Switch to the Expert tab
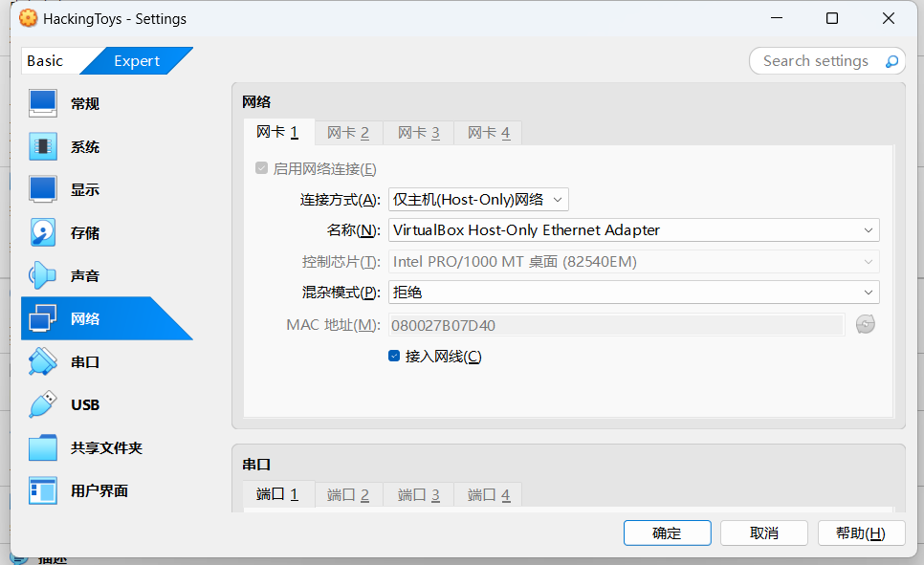The width and height of the screenshot is (924, 565). tap(137, 61)
